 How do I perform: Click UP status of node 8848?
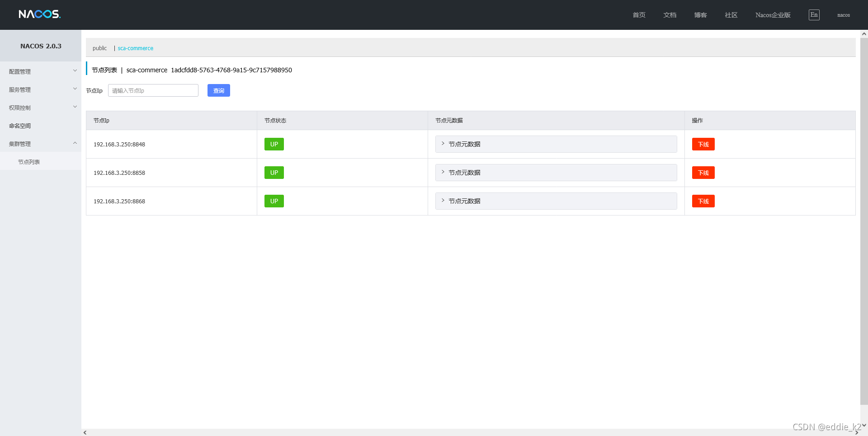(x=274, y=144)
